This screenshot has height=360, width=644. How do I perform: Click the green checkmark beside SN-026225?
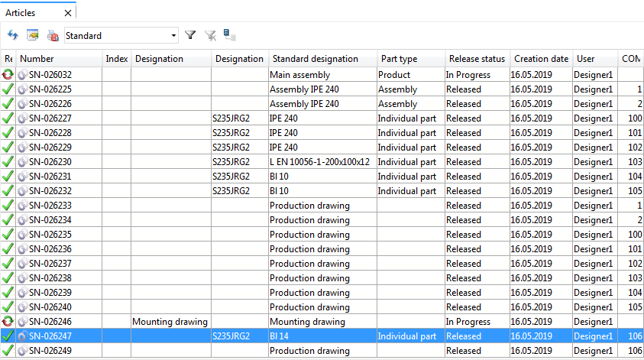(8, 89)
